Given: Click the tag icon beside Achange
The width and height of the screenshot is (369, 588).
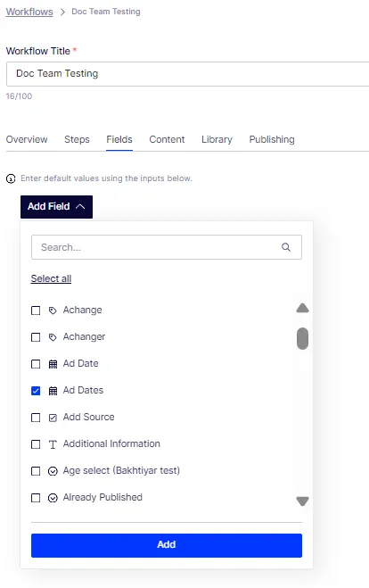Looking at the screenshot, I should click(53, 311).
